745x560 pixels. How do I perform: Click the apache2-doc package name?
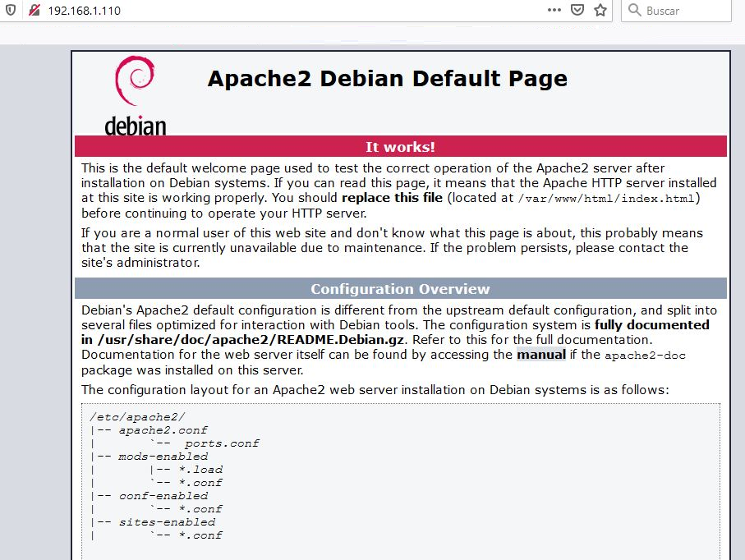[645, 356]
